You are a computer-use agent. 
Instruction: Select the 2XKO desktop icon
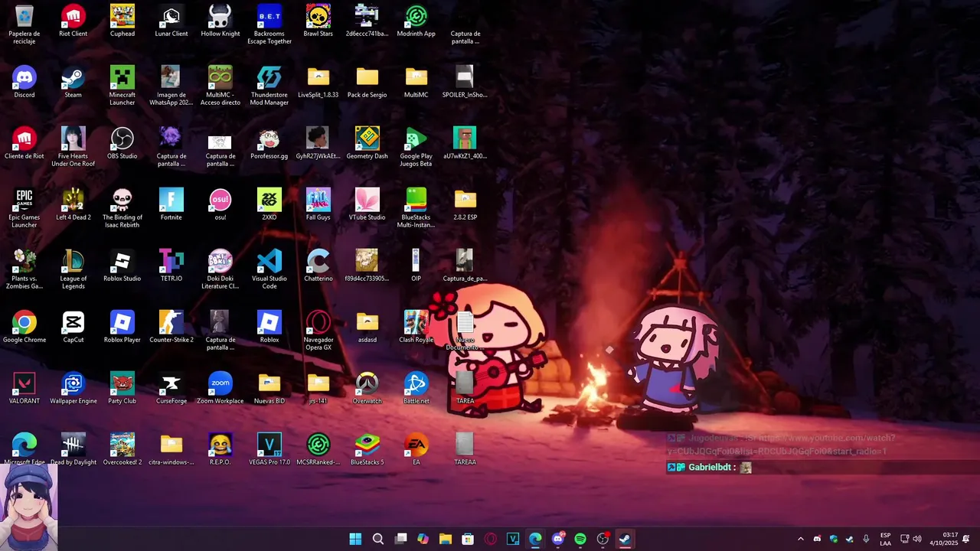269,204
